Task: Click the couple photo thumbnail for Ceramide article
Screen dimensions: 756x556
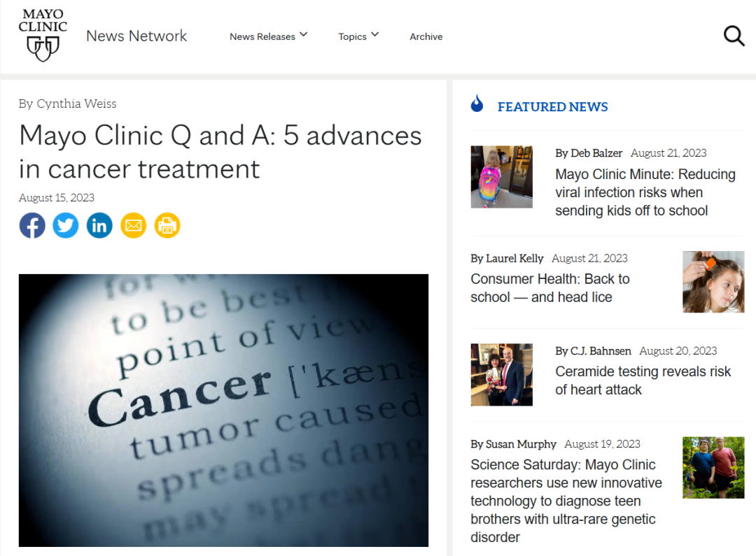Action: [501, 375]
